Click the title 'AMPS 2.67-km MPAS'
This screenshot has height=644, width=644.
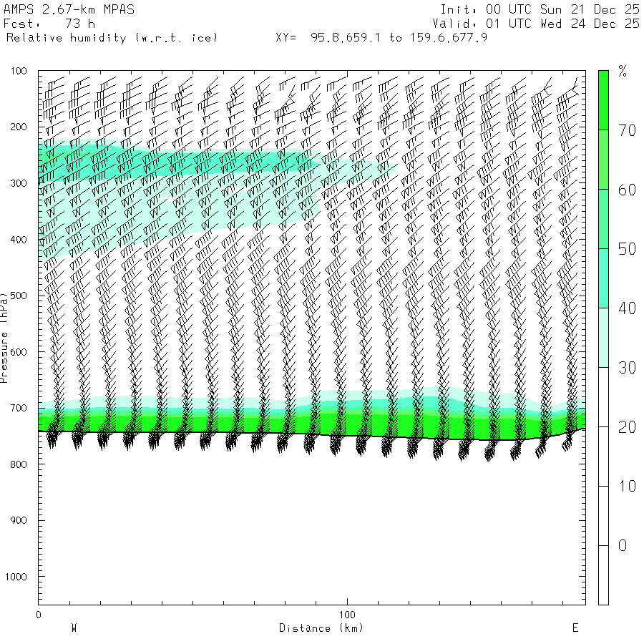(69, 9)
